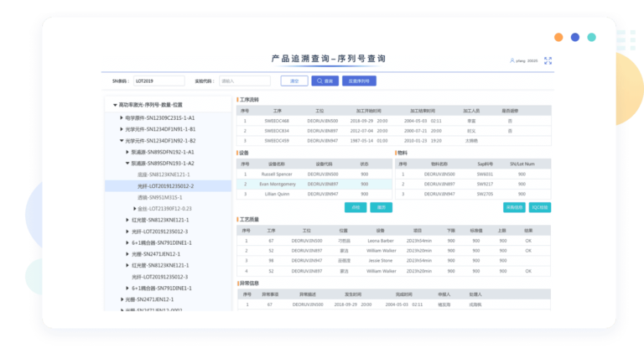Screen dimensions: 644x354
Task: Click cell SWEEOC459 in 工序流转 table
Action: (277, 141)
